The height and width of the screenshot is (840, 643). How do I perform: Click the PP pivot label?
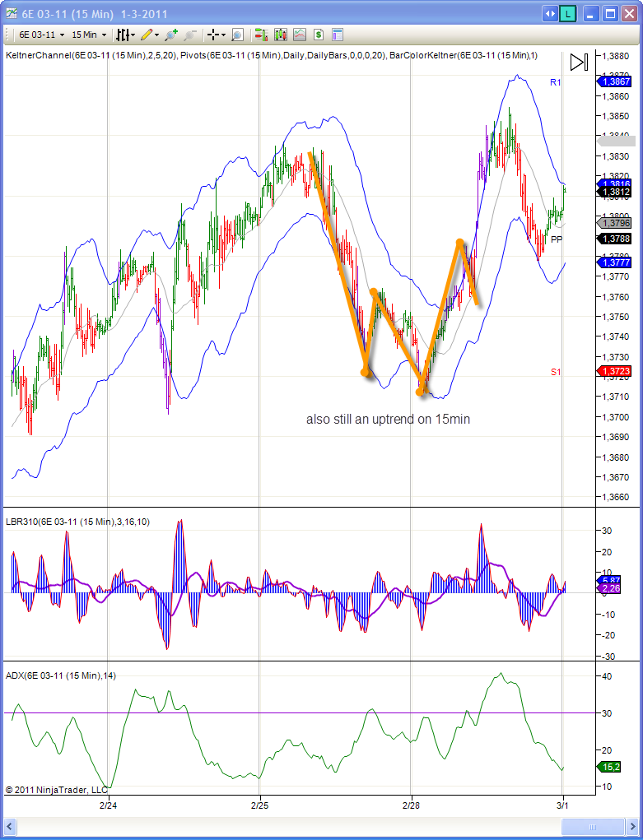tap(557, 239)
